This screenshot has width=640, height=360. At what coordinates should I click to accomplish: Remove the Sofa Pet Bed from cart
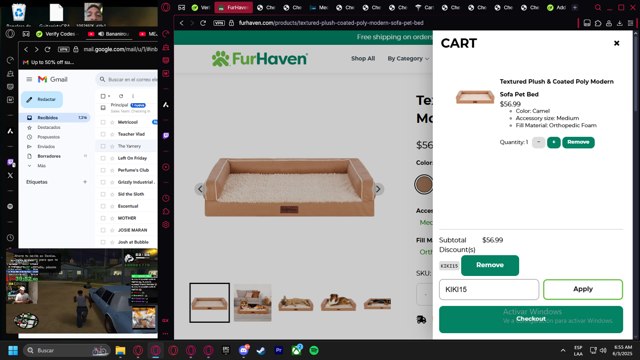[x=578, y=142]
